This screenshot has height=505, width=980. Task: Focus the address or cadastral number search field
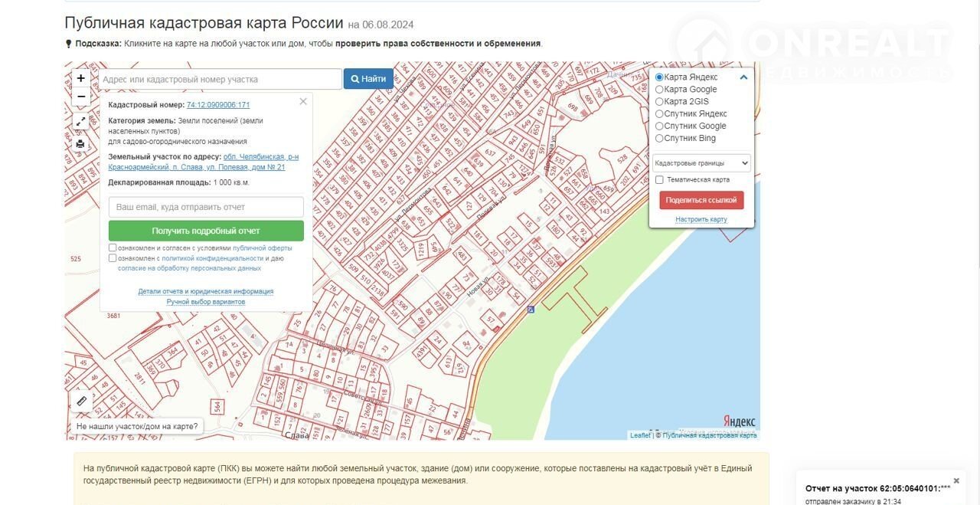220,79
